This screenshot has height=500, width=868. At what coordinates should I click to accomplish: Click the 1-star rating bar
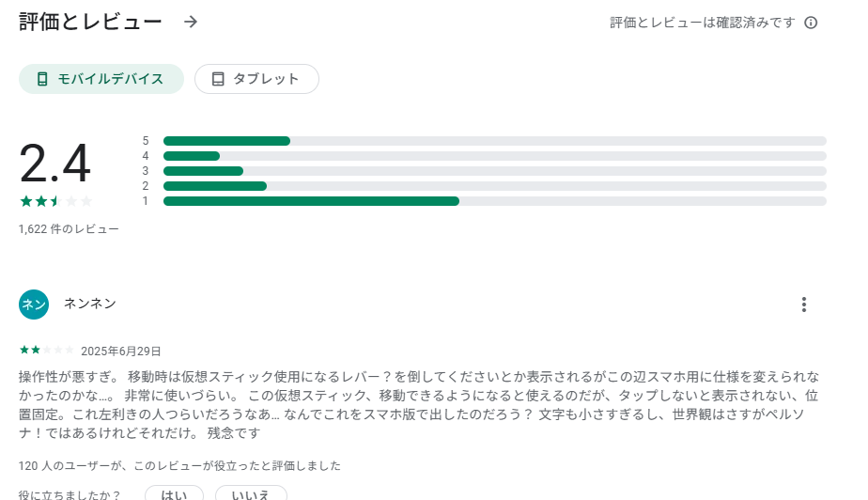[494, 201]
